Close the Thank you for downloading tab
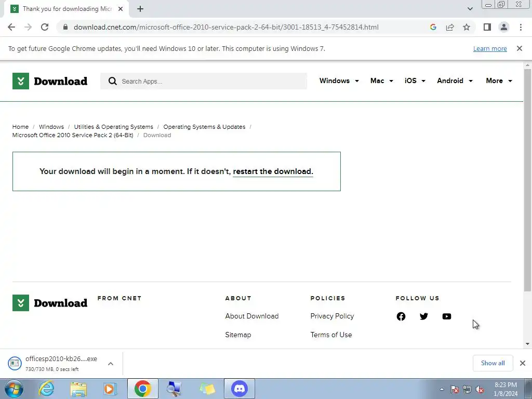This screenshot has width=532, height=399. coord(121,9)
